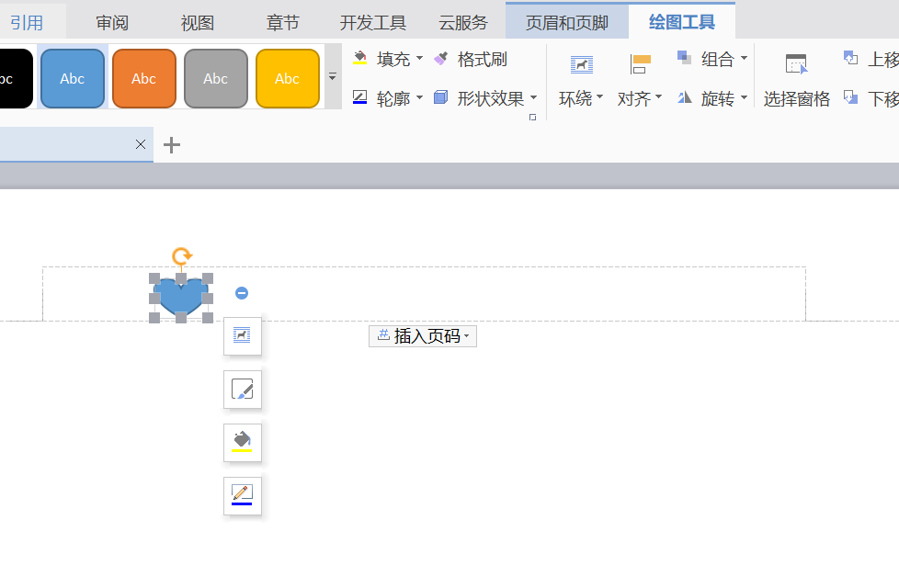This screenshot has height=588, width=899.
Task: Open the 视图 ribbon tab
Action: (x=197, y=23)
